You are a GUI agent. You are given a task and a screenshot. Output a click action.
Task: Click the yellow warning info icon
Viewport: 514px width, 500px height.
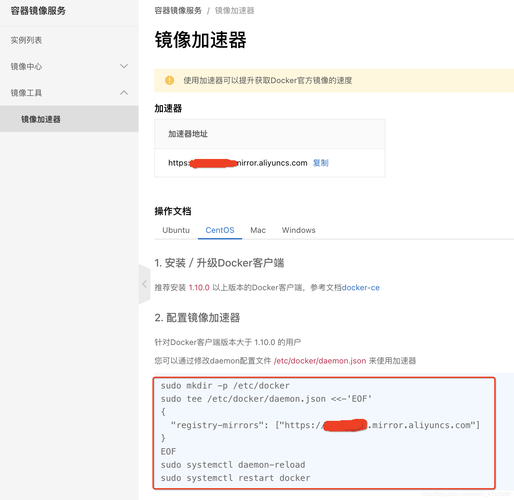169,80
